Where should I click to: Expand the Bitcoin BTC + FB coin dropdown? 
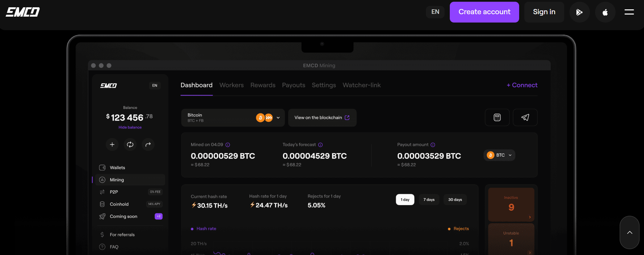[233, 118]
